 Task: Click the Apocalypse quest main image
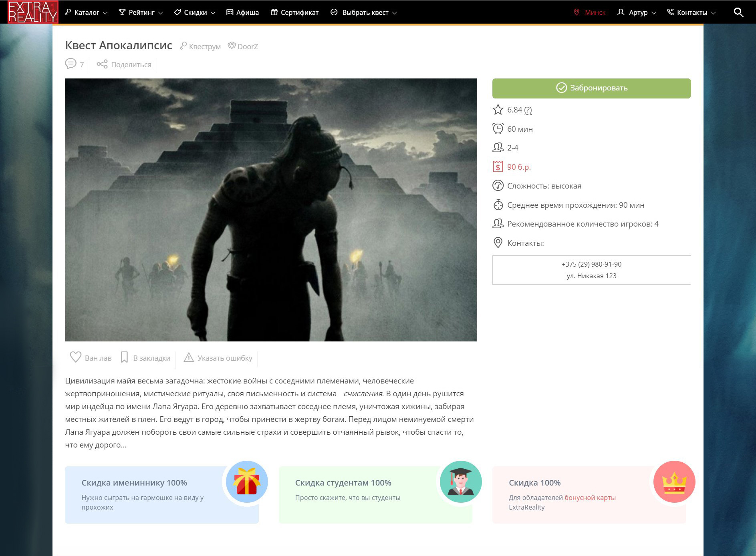pos(271,210)
